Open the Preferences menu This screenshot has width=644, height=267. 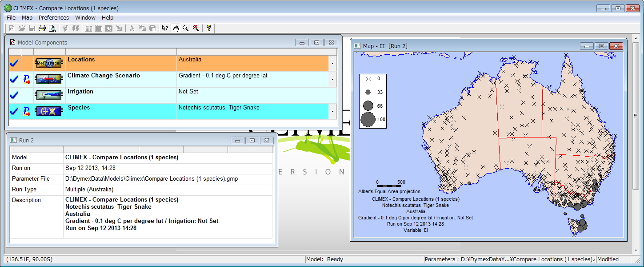tap(54, 18)
